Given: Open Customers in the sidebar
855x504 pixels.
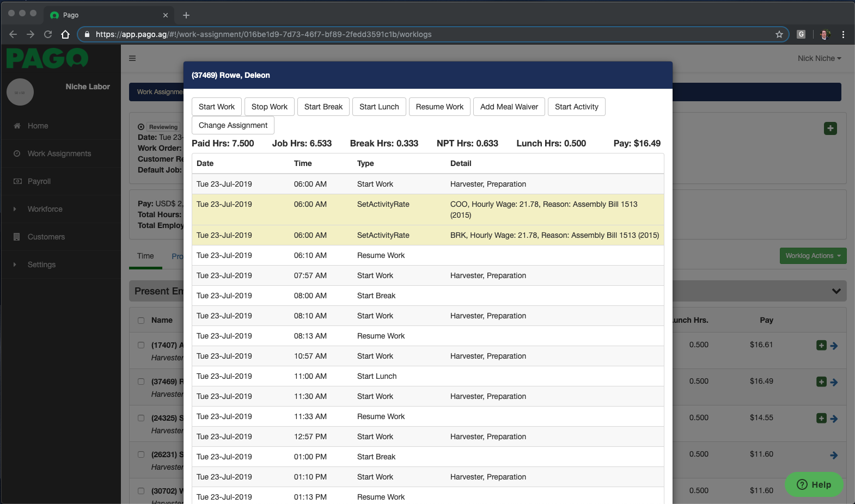Looking at the screenshot, I should [46, 237].
